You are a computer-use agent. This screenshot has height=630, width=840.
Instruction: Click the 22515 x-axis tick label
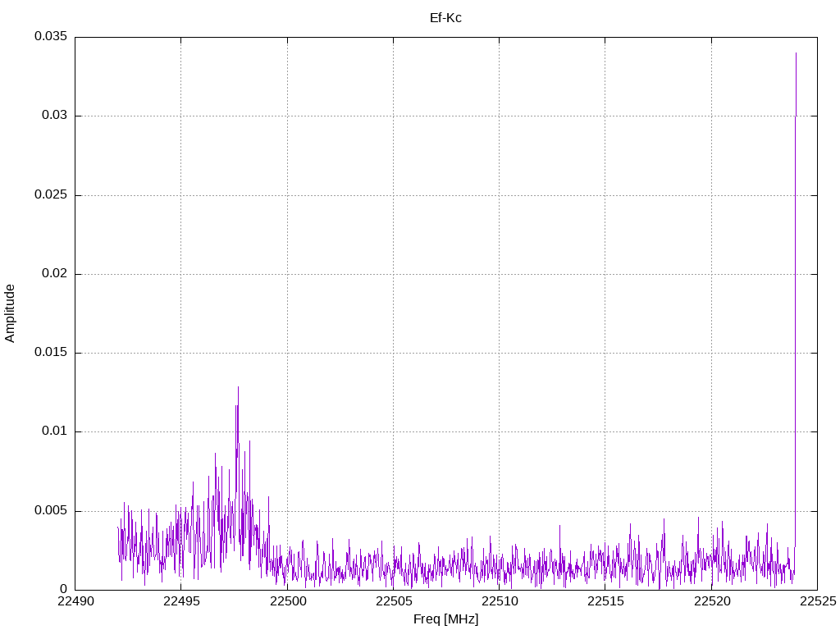point(606,601)
